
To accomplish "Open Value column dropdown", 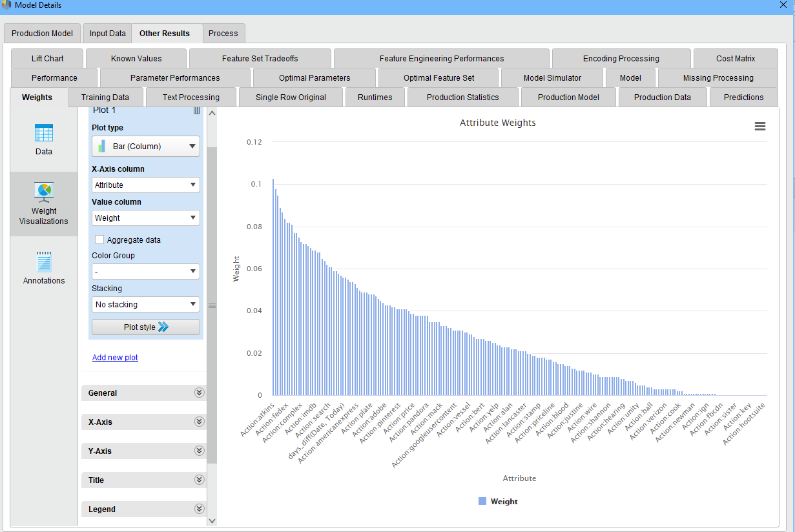I will (146, 218).
